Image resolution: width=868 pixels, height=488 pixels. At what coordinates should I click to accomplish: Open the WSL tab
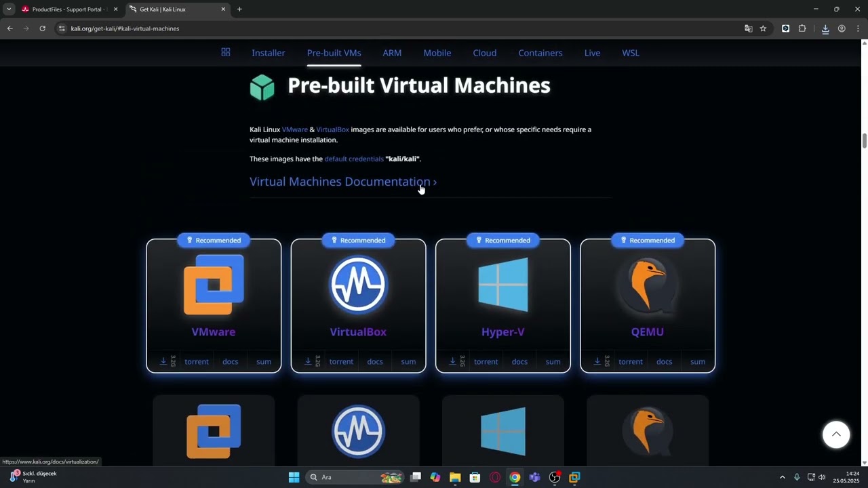pyautogui.click(x=631, y=53)
